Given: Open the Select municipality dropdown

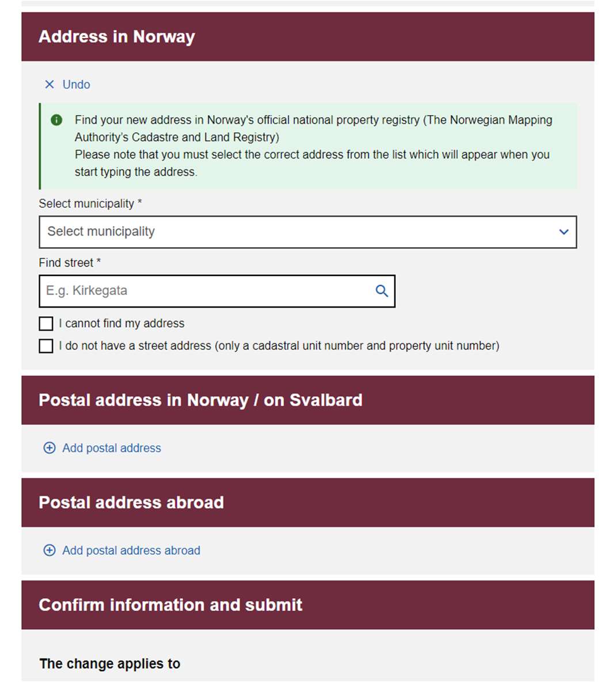Looking at the screenshot, I should point(308,232).
